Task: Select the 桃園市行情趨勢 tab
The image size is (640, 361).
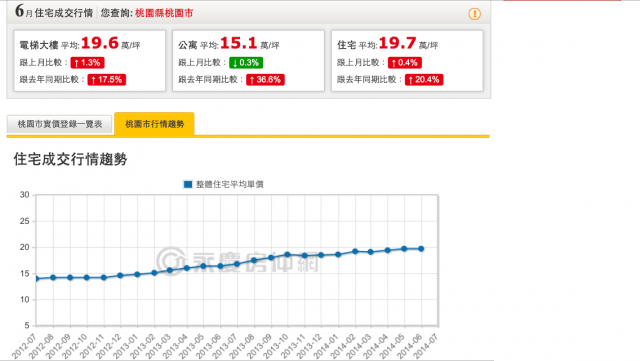Action: point(154,124)
